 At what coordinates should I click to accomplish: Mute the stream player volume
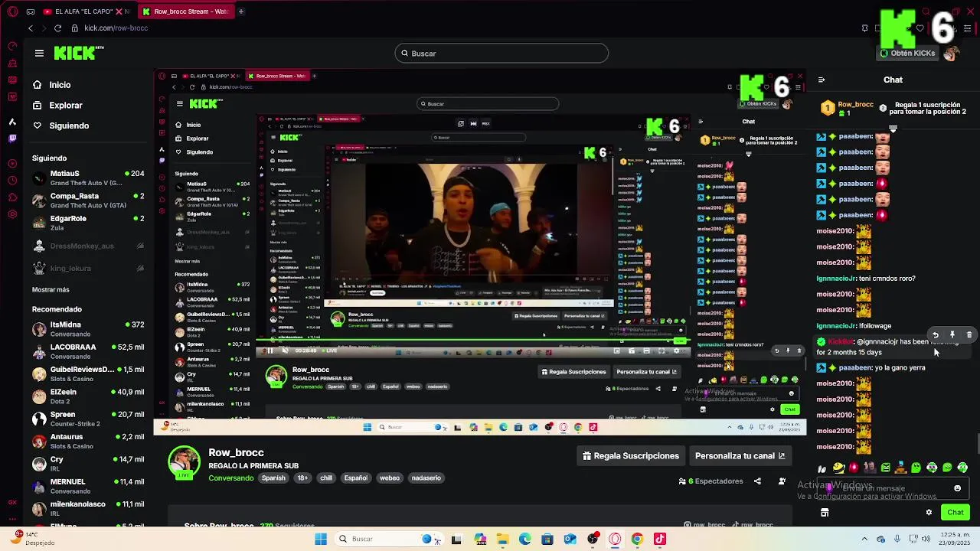click(x=285, y=351)
